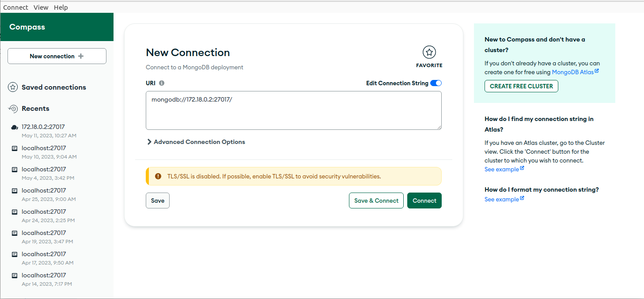Click the TLS/SSL warning exclamation icon
Viewport: 644px width, 299px height.
158,176
